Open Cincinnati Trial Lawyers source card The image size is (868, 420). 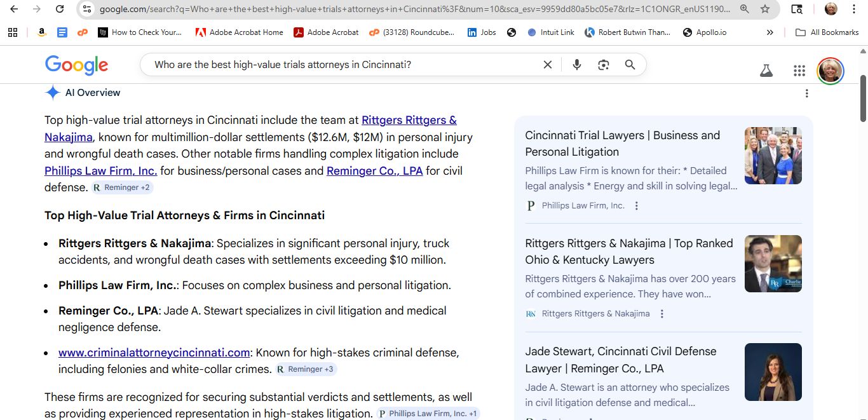tap(622, 144)
